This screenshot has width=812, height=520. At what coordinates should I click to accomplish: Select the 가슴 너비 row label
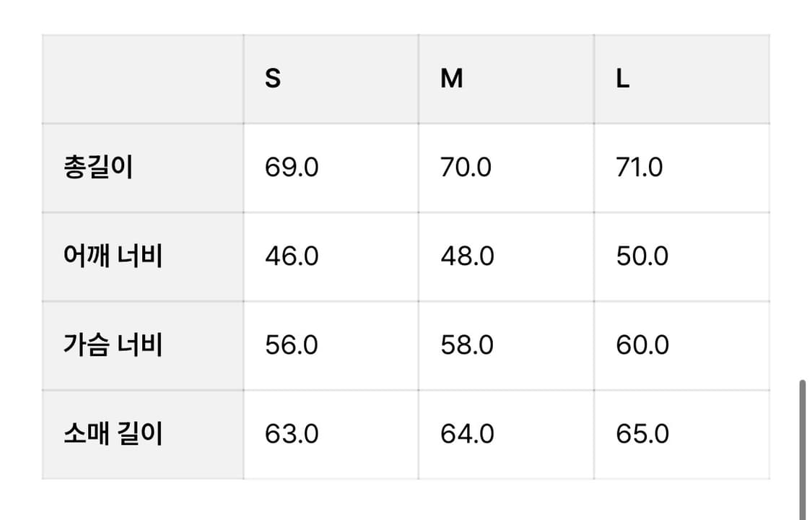[x=113, y=345]
